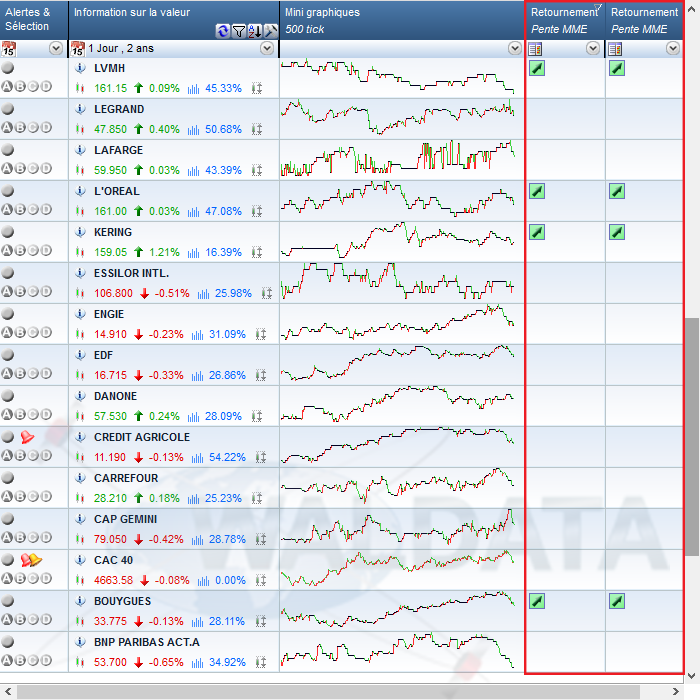Open info icon next to LEGRAND

point(80,109)
